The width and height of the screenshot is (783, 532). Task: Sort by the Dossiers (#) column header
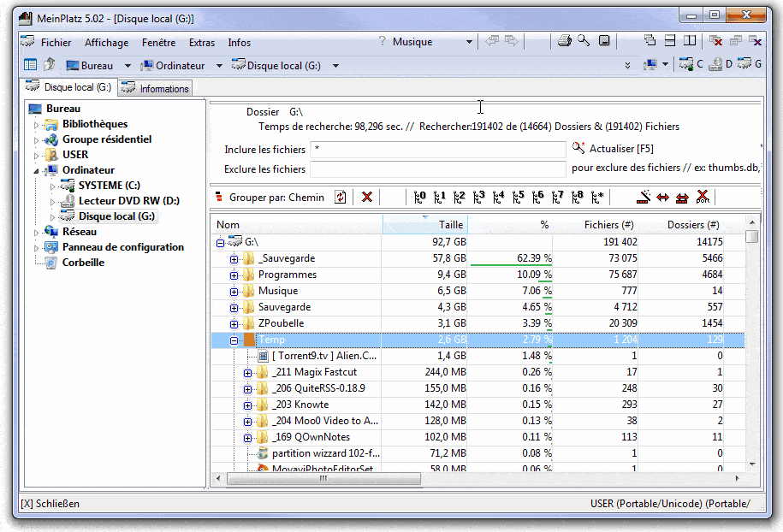[680, 225]
